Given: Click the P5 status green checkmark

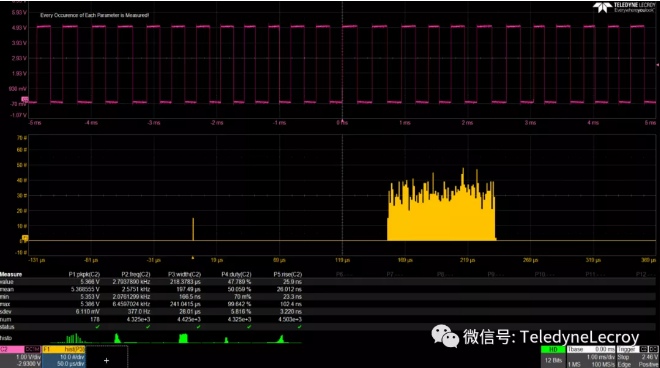Looking at the screenshot, I should pyautogui.click(x=299, y=327).
